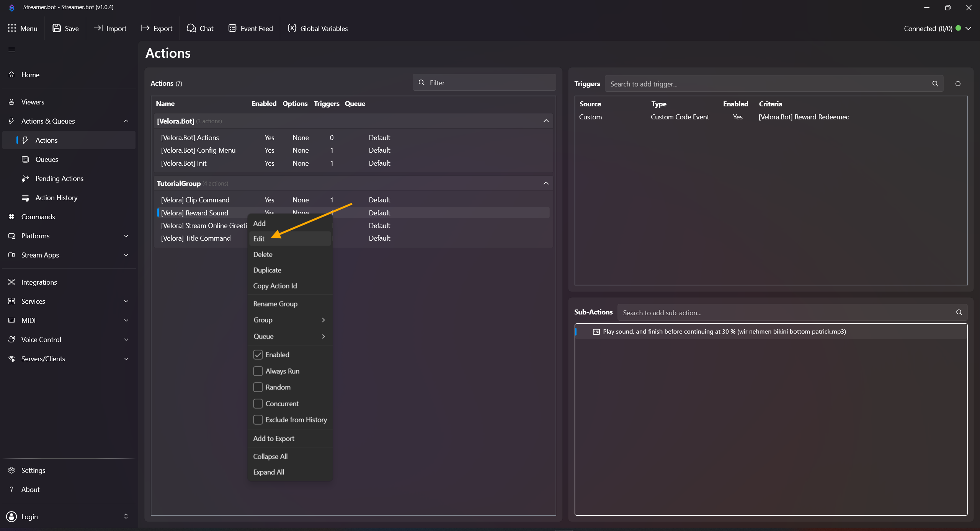Select the Play sound sub-action row
980x531 pixels.
point(724,332)
